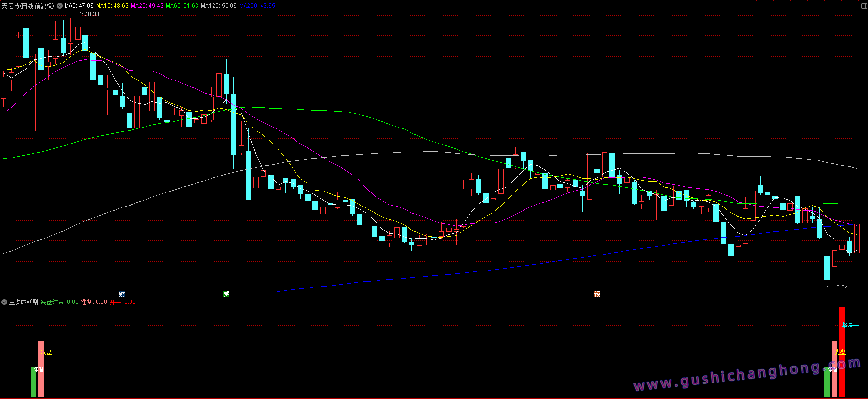Click the orange 预 forecast marker
This screenshot has height=399, width=868.
pyautogui.click(x=597, y=294)
